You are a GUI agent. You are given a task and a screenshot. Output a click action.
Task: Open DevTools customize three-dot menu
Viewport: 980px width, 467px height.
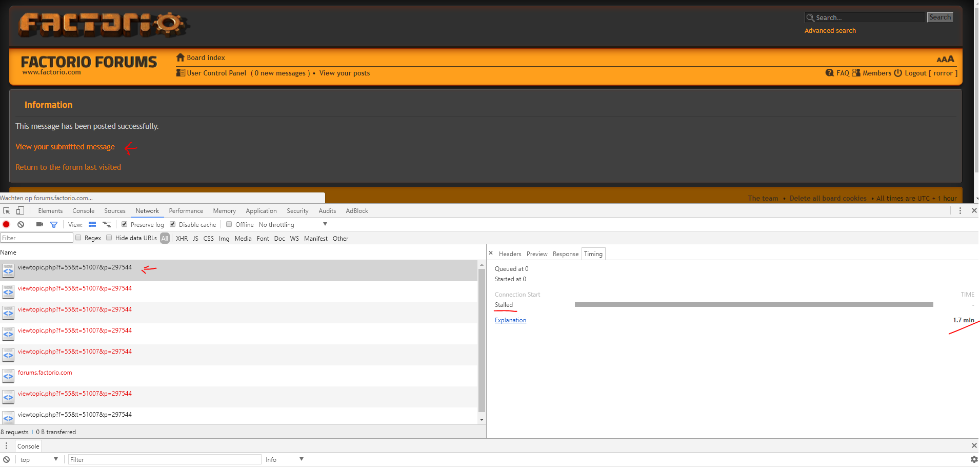tap(960, 211)
